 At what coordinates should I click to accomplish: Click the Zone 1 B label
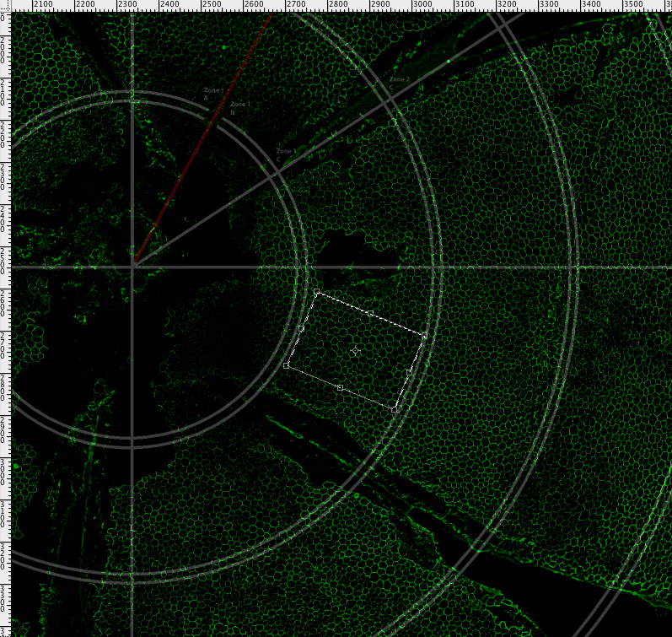click(239, 107)
